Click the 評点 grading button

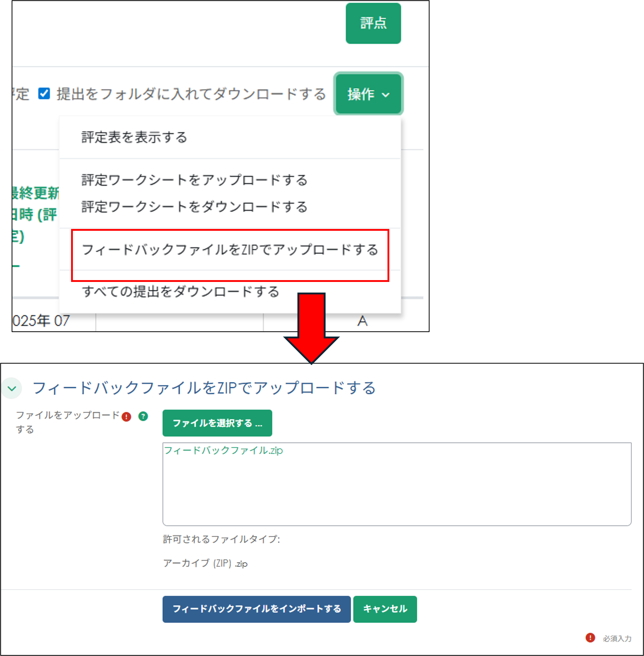click(x=373, y=23)
